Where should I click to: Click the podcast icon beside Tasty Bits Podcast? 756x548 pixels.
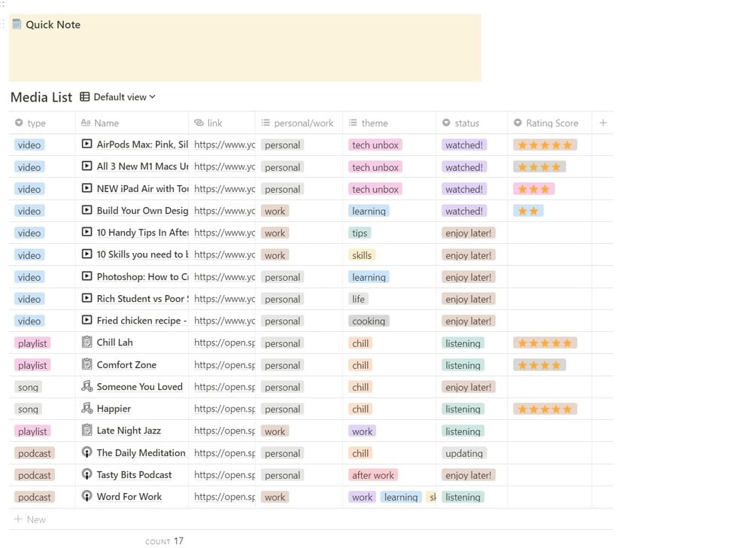click(x=87, y=475)
